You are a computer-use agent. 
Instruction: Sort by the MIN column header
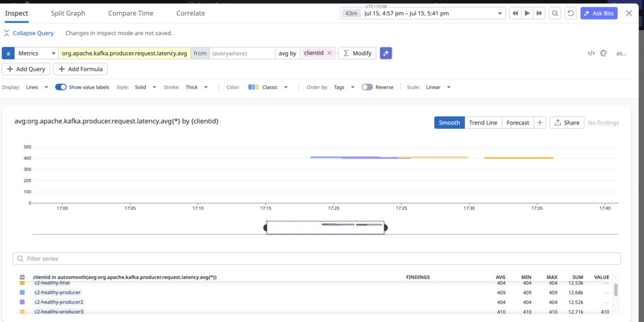click(x=526, y=277)
